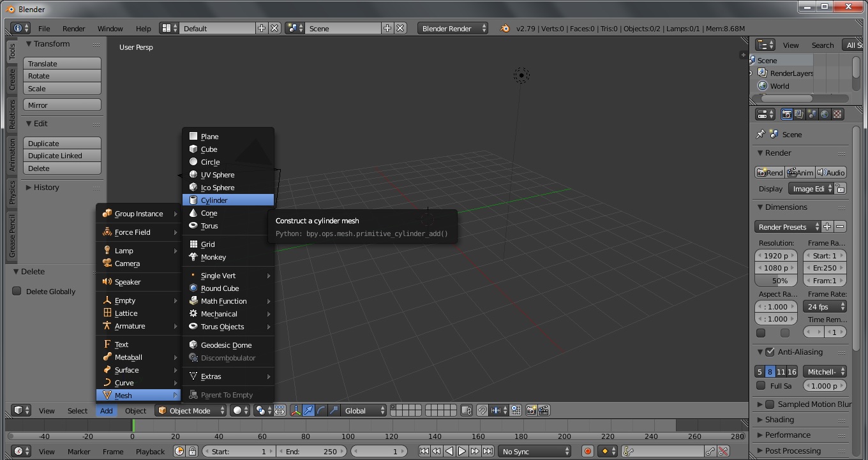Screen dimensions: 868x460
Task: Play the animation forward
Action: (x=462, y=451)
